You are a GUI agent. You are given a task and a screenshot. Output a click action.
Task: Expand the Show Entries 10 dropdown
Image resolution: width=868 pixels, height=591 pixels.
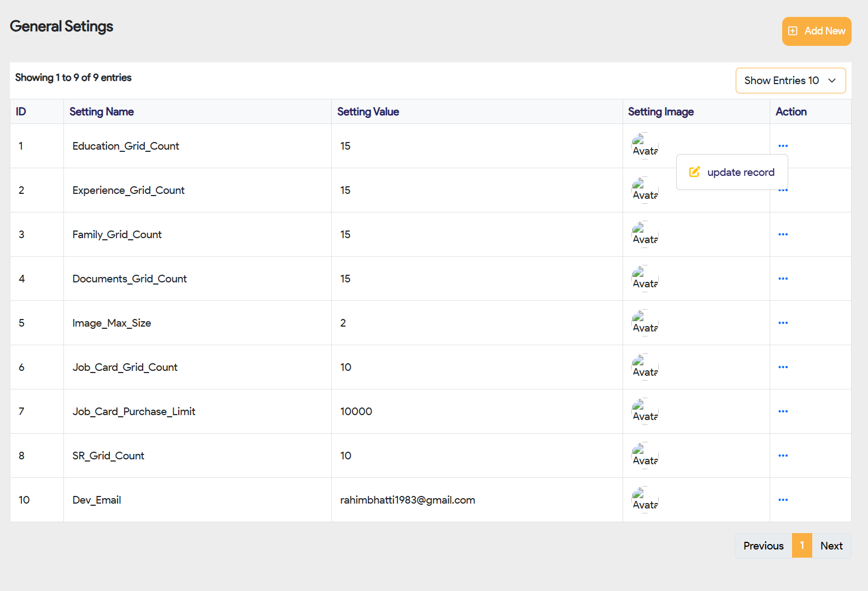[x=790, y=81]
